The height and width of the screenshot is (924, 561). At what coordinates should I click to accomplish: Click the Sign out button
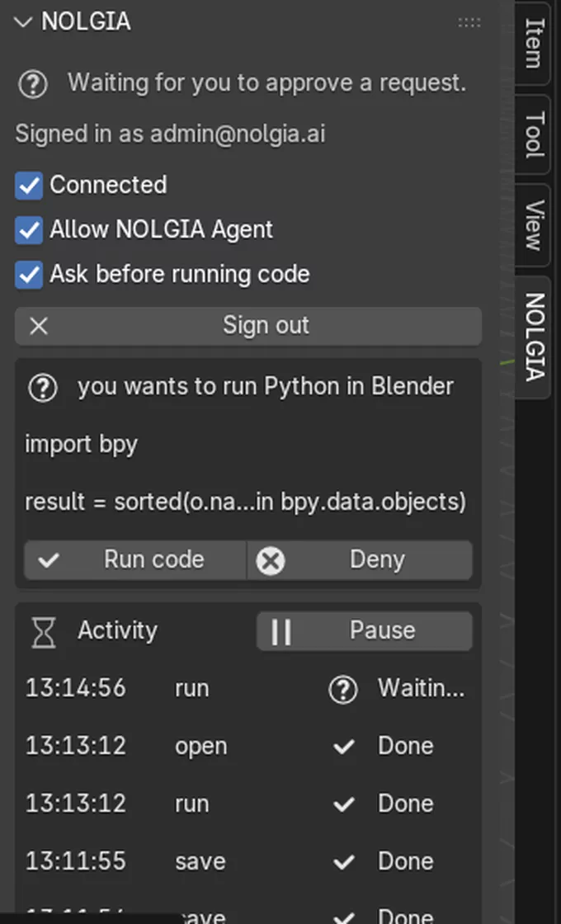pos(248,326)
